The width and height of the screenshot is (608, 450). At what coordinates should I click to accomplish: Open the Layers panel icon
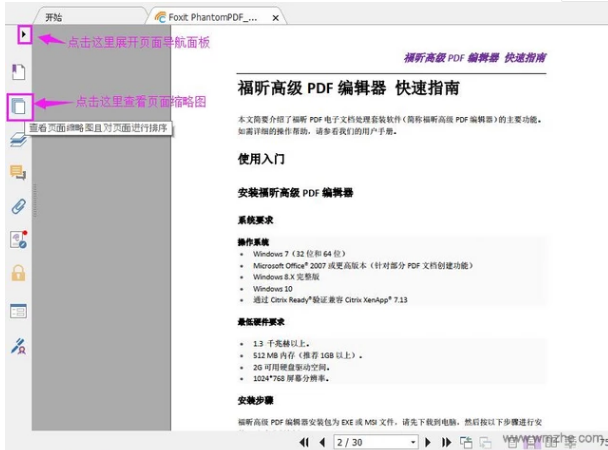(x=18, y=140)
